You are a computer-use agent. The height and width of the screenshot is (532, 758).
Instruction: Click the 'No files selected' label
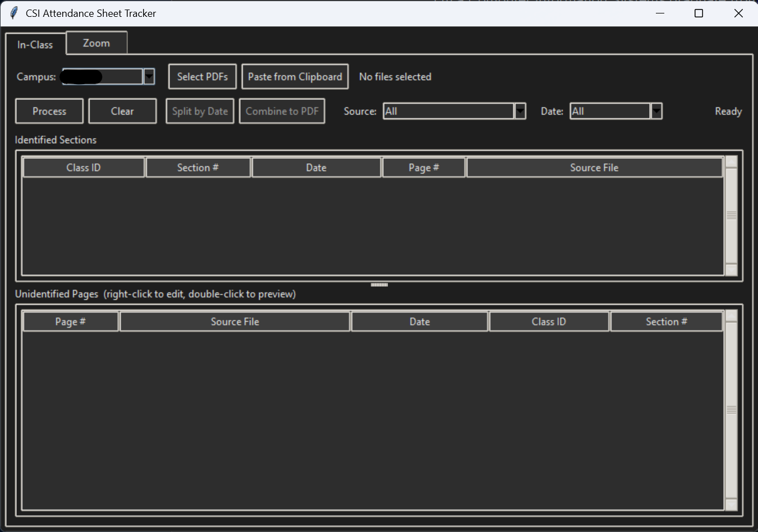coord(395,76)
